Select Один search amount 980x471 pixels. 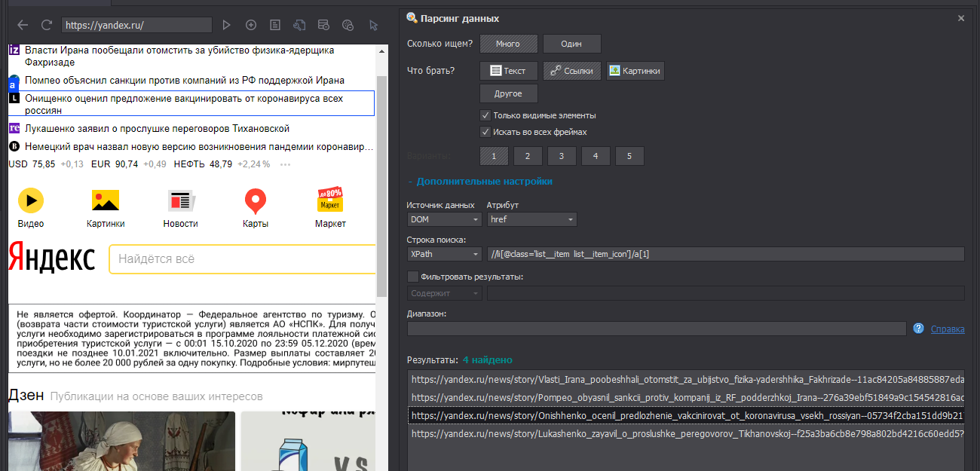pyautogui.click(x=571, y=44)
